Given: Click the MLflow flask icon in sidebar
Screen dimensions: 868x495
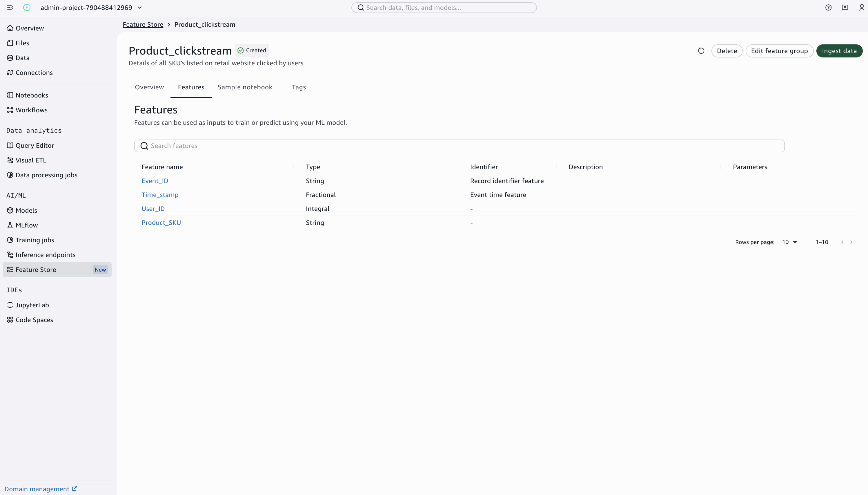Looking at the screenshot, I should coord(10,225).
